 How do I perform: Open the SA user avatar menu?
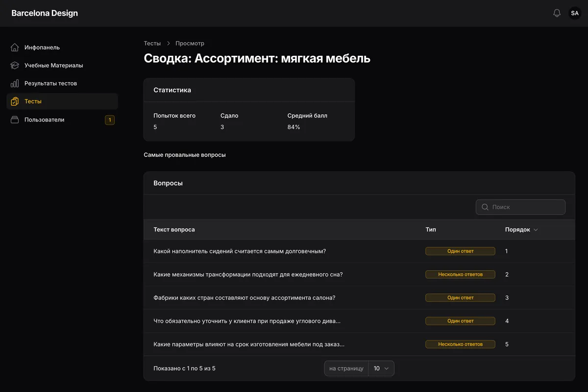[575, 13]
